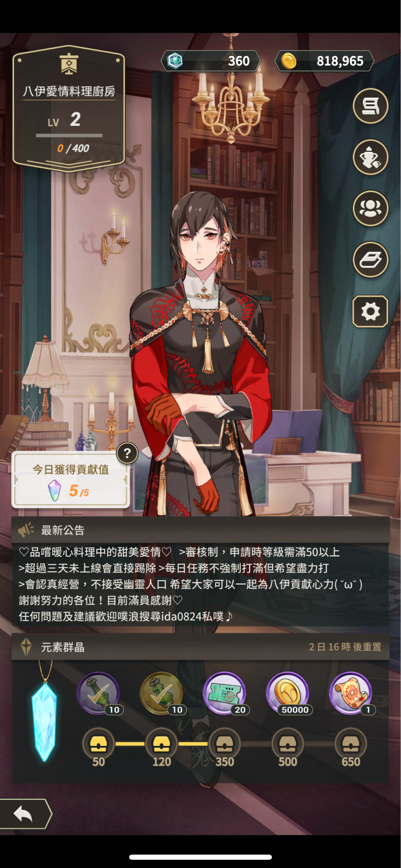Open the 50-point reward chest
401x868 pixels.
98,744
